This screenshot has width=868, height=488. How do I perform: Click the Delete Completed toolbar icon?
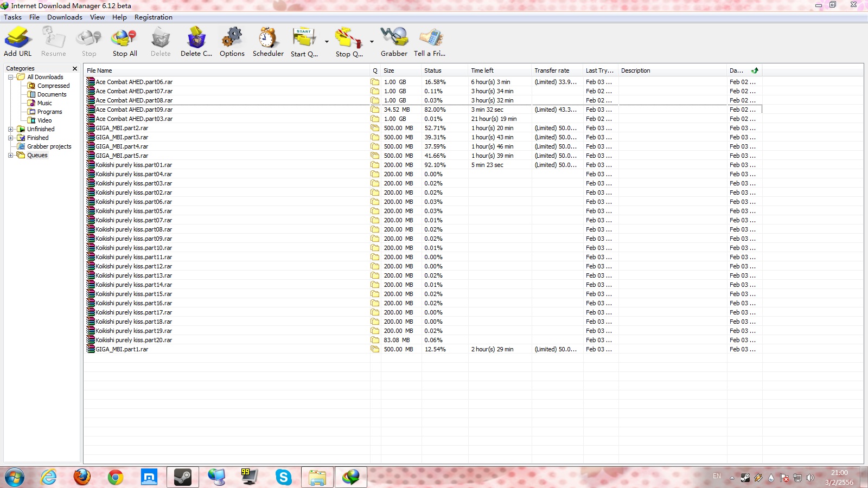196,42
